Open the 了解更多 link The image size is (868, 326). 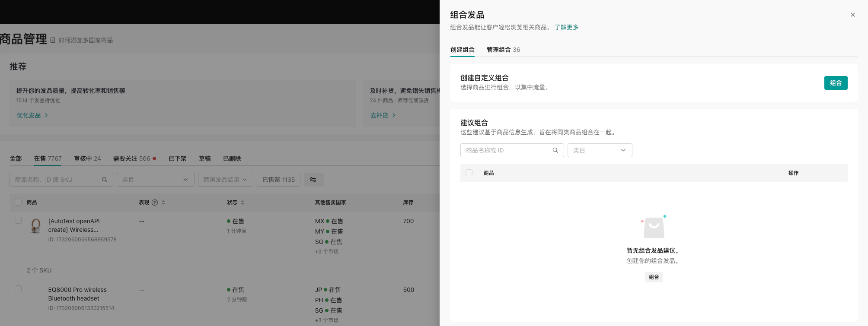(x=566, y=27)
